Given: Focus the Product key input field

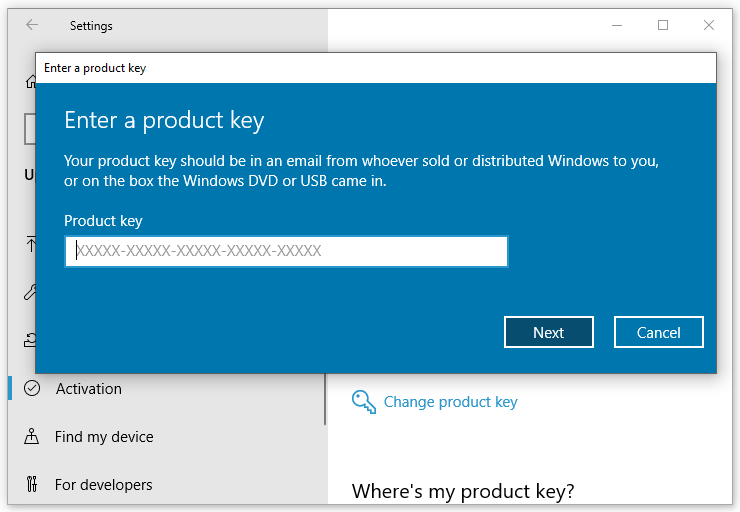Looking at the screenshot, I should 286,251.
